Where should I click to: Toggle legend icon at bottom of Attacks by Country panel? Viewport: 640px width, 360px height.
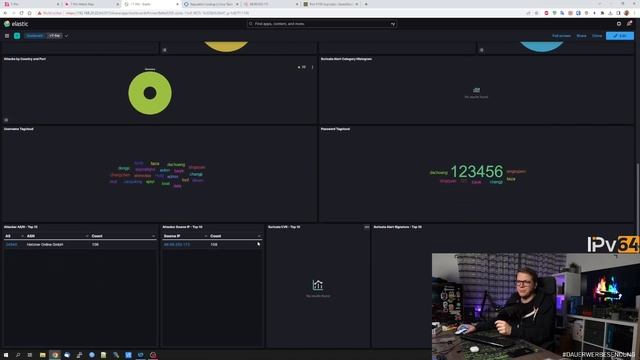[x=6, y=120]
